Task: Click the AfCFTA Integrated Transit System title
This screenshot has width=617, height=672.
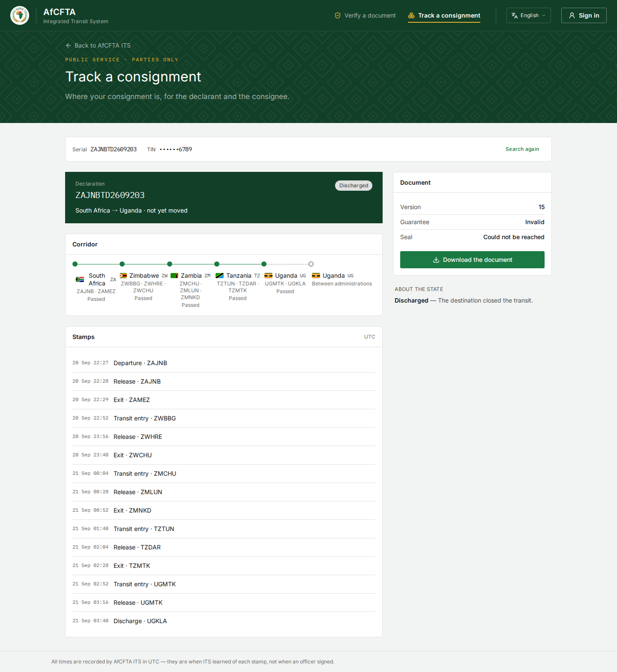Action: [x=76, y=15]
